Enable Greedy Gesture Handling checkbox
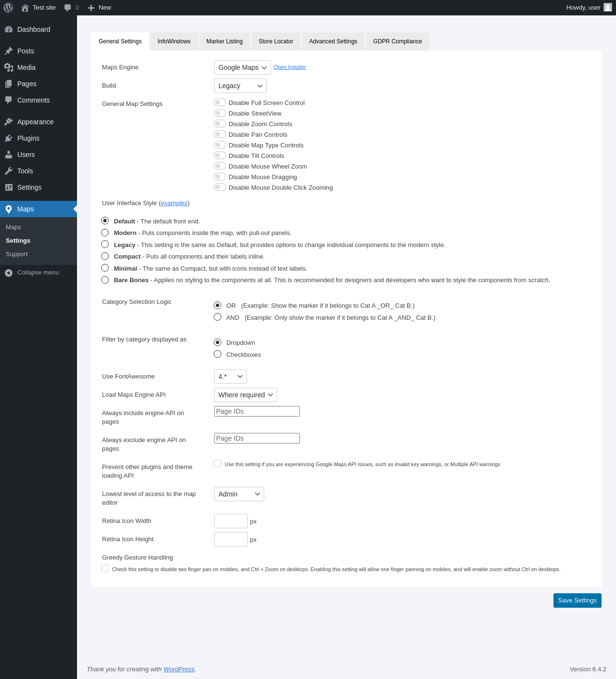Viewport: 616px width, 679px height. click(x=105, y=568)
